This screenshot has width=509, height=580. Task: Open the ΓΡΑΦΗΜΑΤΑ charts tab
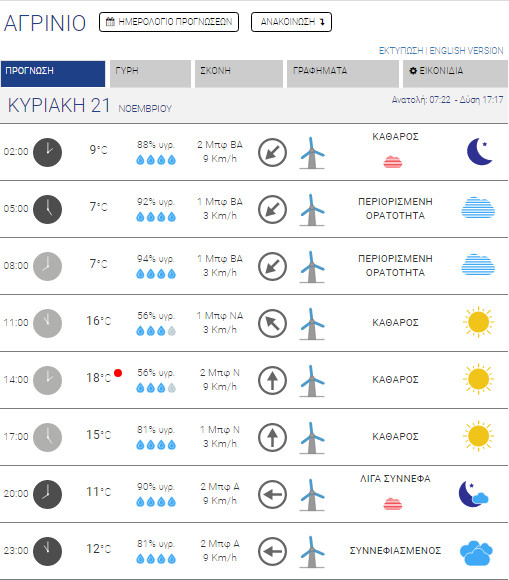(x=343, y=74)
